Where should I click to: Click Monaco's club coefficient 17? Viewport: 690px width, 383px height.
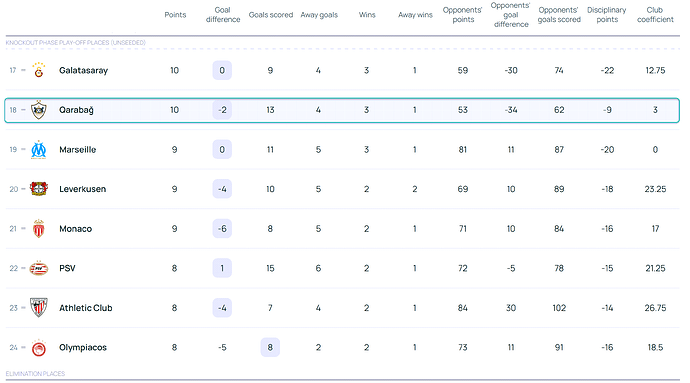[x=655, y=228]
